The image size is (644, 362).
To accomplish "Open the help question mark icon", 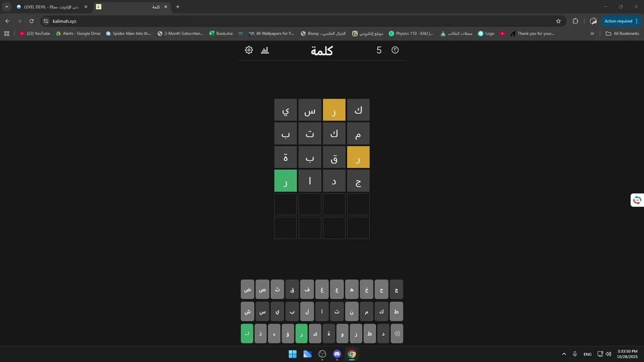I will (395, 50).
